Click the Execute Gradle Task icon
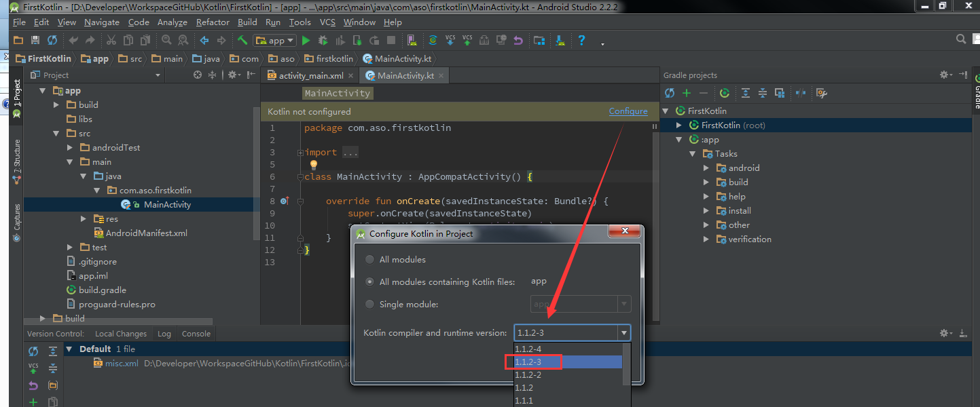980x407 pixels. [725, 93]
